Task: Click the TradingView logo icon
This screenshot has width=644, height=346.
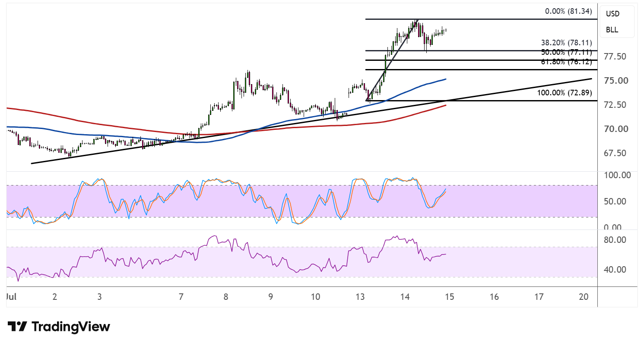Action: [x=17, y=327]
